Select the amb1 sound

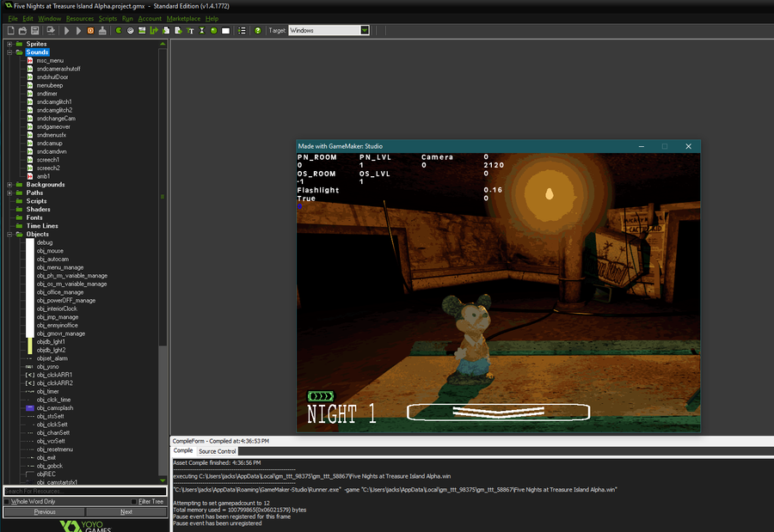pos(43,176)
